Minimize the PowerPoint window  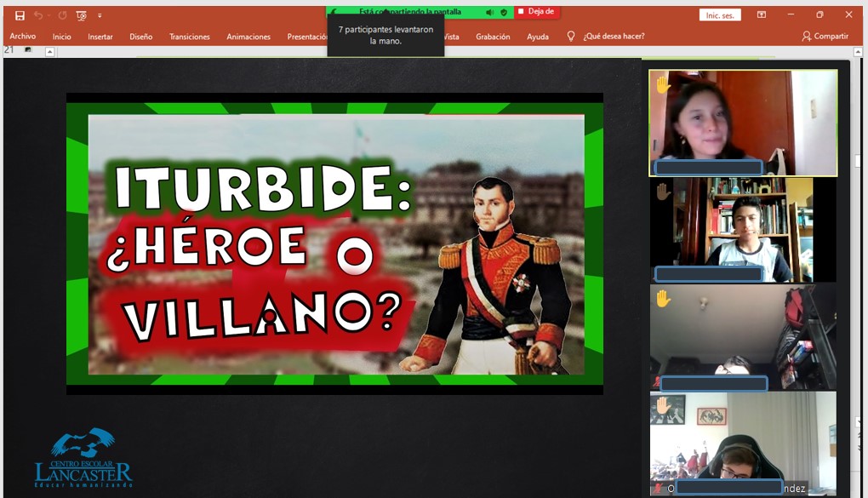pos(791,15)
